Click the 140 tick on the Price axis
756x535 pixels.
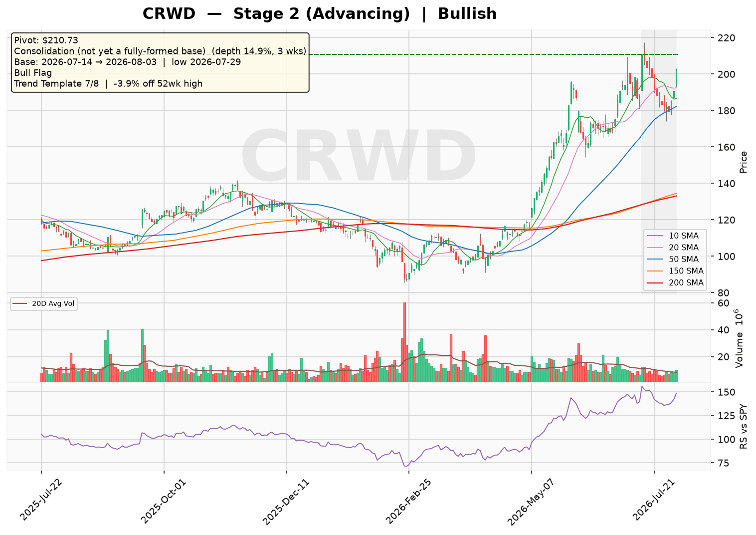click(x=725, y=184)
